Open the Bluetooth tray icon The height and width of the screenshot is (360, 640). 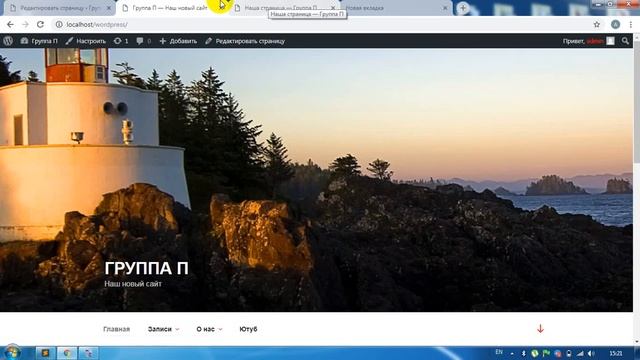click(523, 353)
